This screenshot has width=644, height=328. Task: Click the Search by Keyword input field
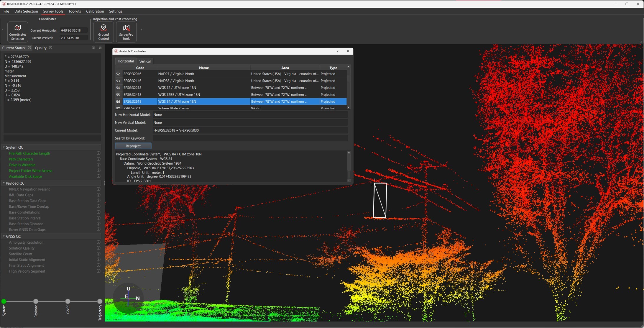(x=250, y=138)
